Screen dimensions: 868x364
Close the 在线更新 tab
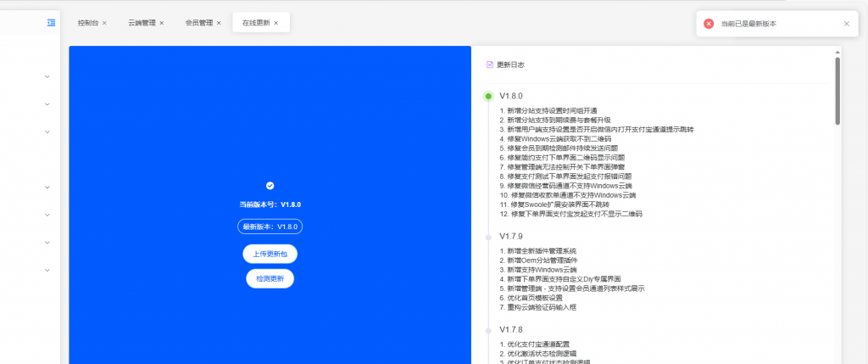276,23
